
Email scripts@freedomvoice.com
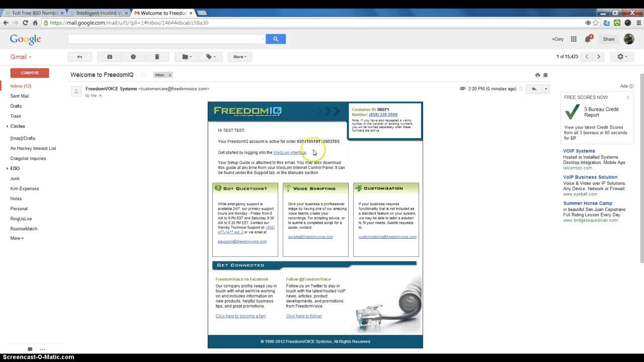tap(310, 237)
